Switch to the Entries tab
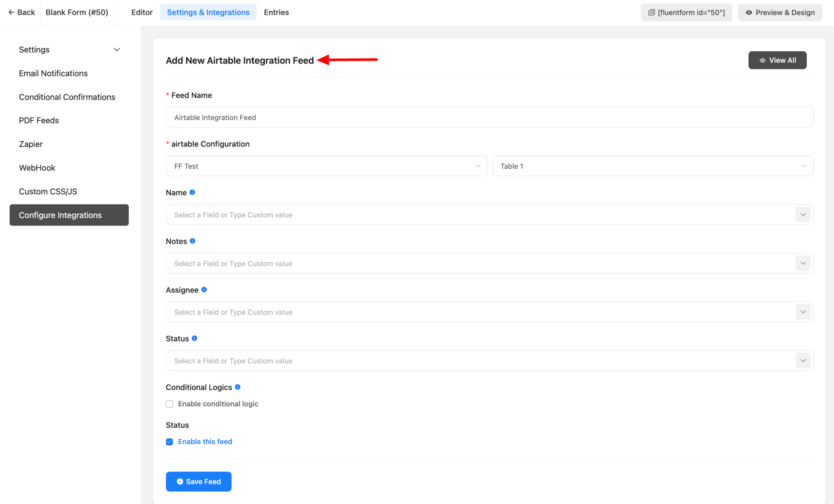Screen dimensions: 834x504 click(276, 12)
